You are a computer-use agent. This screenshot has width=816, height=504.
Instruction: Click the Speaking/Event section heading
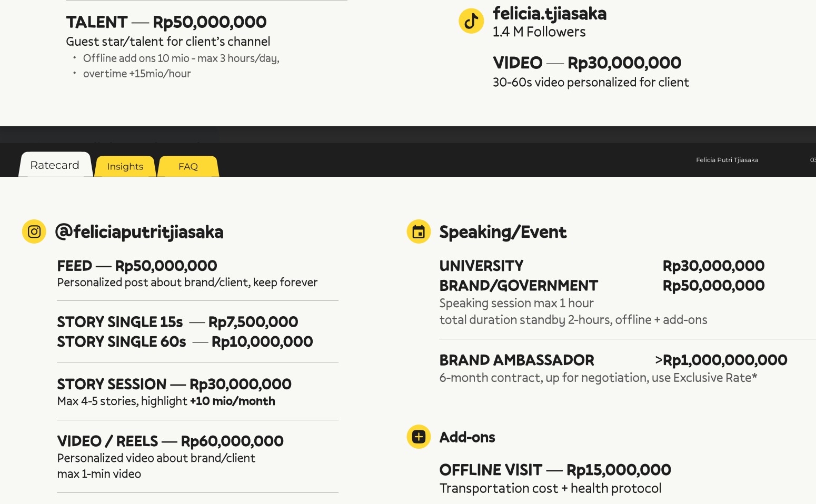503,232
